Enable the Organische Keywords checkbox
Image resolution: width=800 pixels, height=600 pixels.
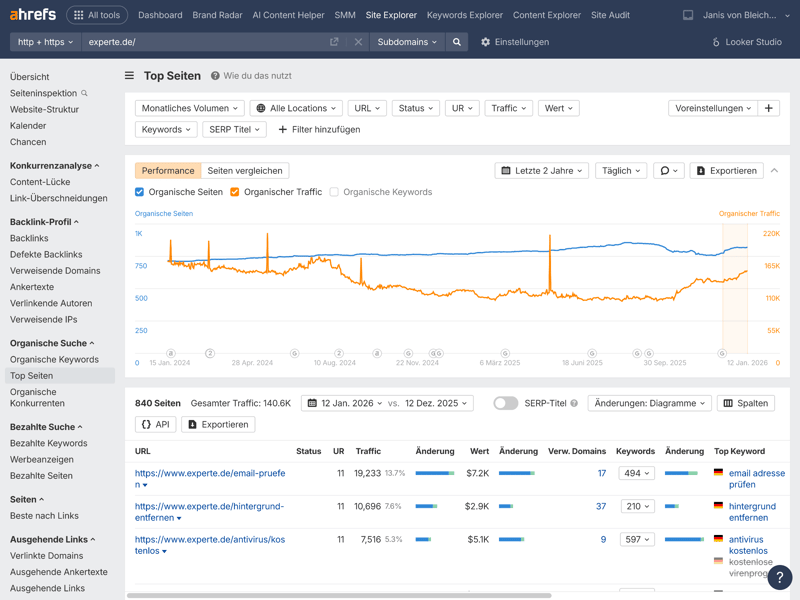pos(334,192)
